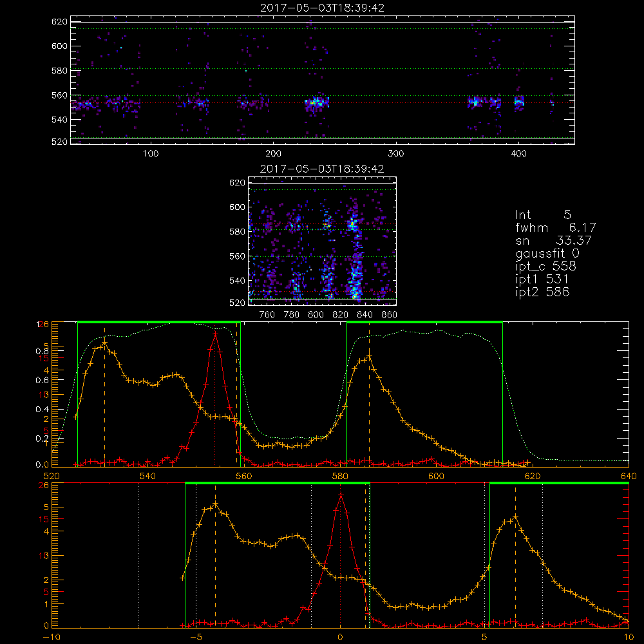The width and height of the screenshot is (644, 644).
Task: Click the 860 tick label under middle panel
Action: click(x=389, y=315)
